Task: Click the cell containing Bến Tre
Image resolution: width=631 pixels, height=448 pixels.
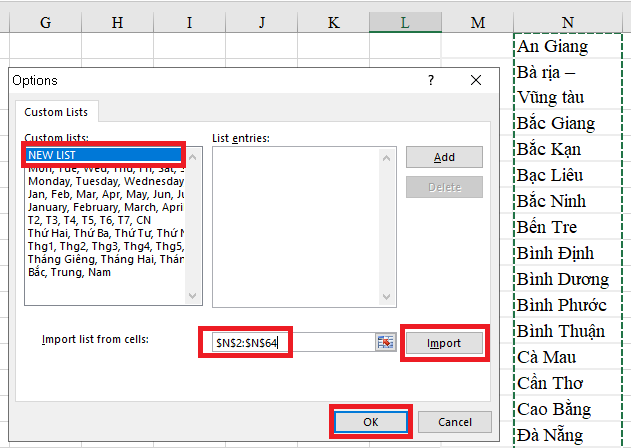Action: point(568,227)
